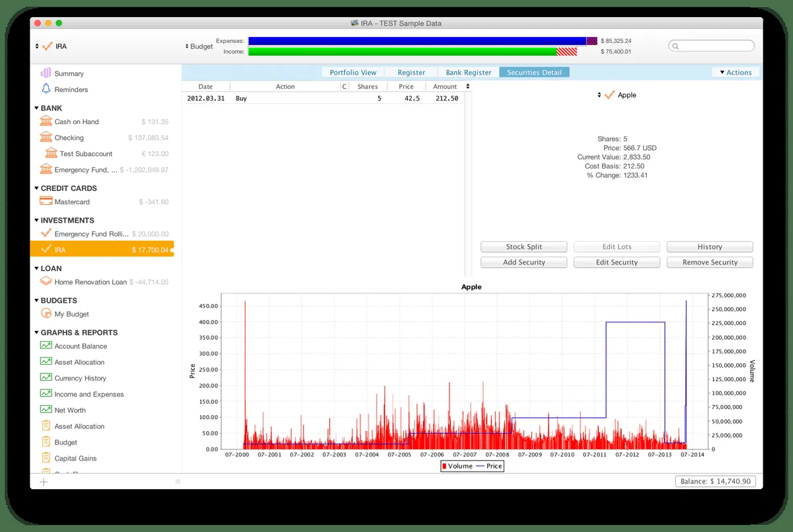This screenshot has width=793, height=532.
Task: Switch to the Bank Register tab
Action: click(x=468, y=73)
